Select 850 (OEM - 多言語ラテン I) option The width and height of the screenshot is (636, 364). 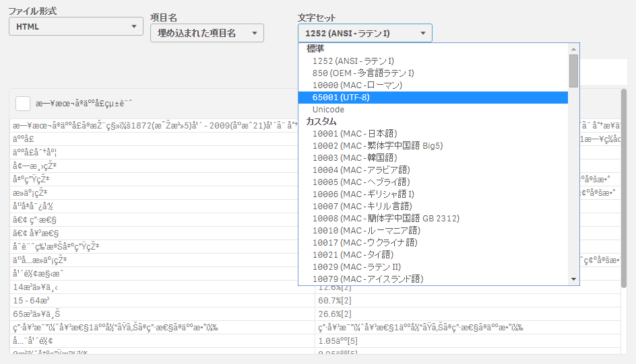click(362, 73)
